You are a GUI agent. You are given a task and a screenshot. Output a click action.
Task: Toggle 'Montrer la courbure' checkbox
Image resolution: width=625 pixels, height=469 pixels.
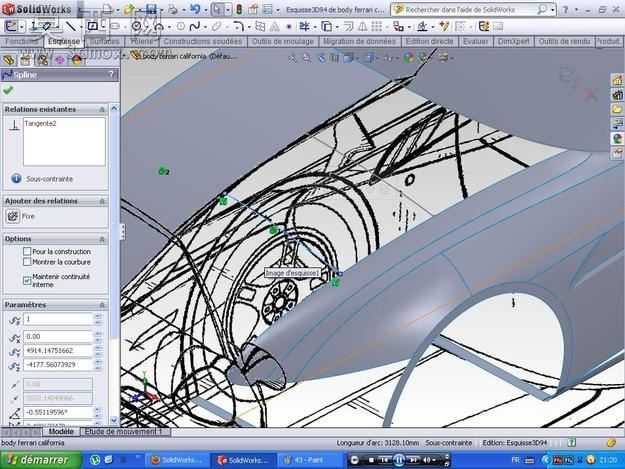pyautogui.click(x=27, y=262)
